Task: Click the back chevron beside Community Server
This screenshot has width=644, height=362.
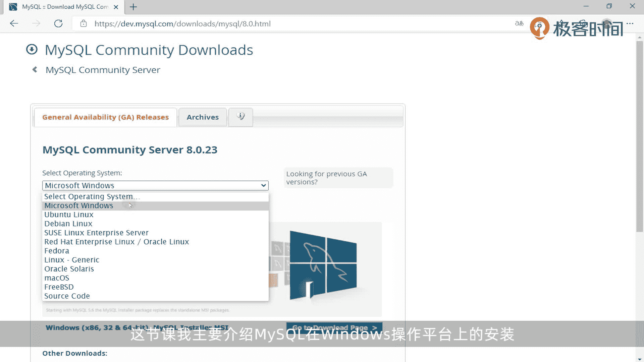Action: [x=35, y=70]
